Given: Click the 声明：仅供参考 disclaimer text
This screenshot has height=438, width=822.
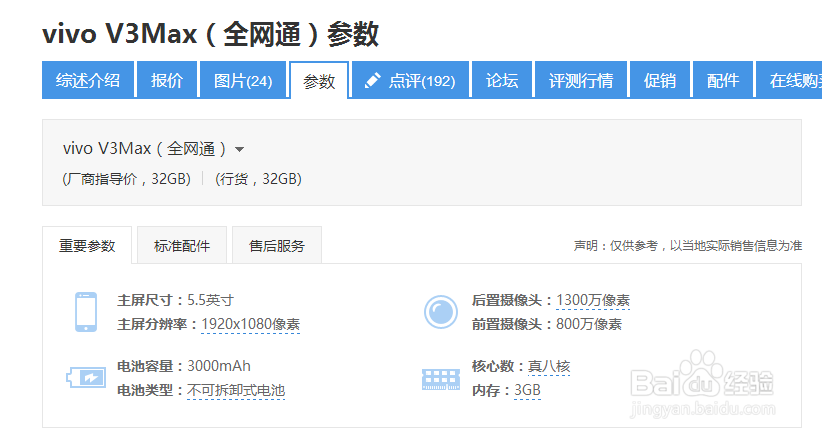Looking at the screenshot, I should (688, 245).
